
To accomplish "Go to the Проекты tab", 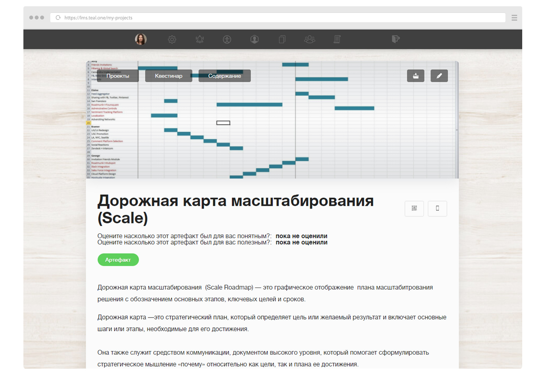I will point(118,76).
